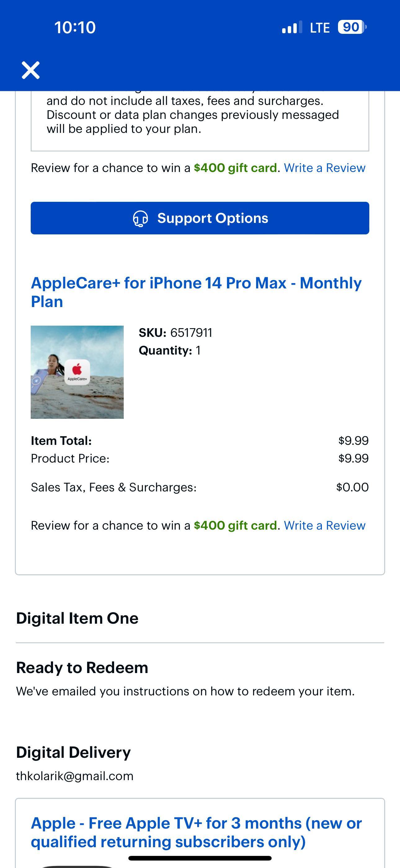This screenshot has width=400, height=868.
Task: Close the order details page
Action: click(31, 70)
